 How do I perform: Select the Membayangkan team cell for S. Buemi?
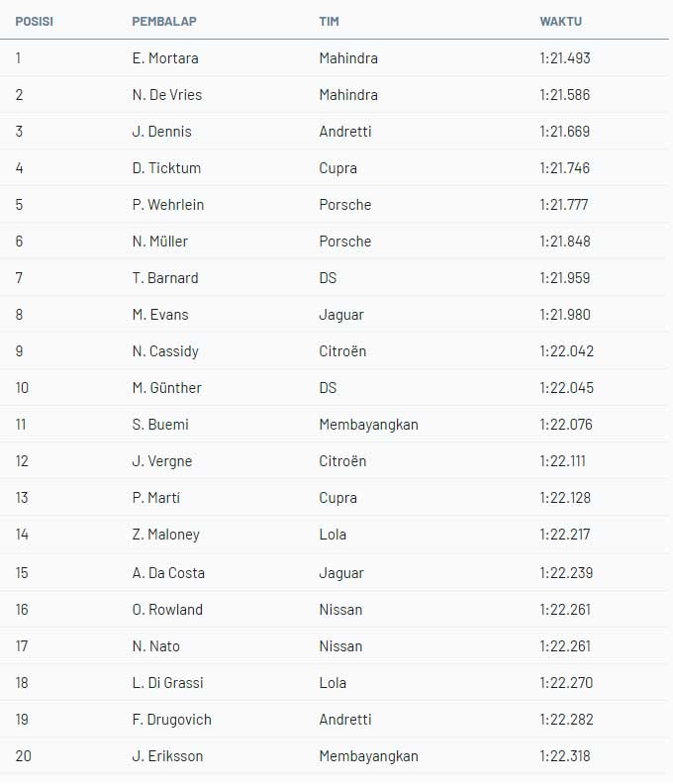click(x=368, y=425)
